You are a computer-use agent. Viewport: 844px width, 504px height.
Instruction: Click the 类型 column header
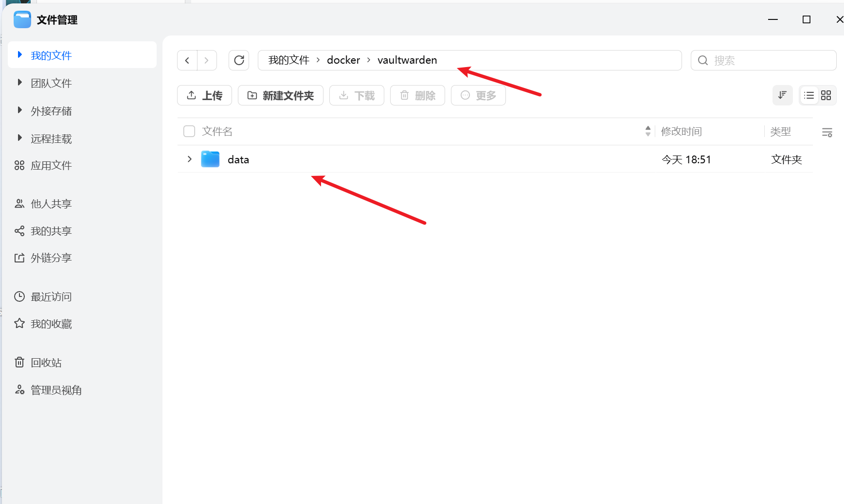[780, 131]
